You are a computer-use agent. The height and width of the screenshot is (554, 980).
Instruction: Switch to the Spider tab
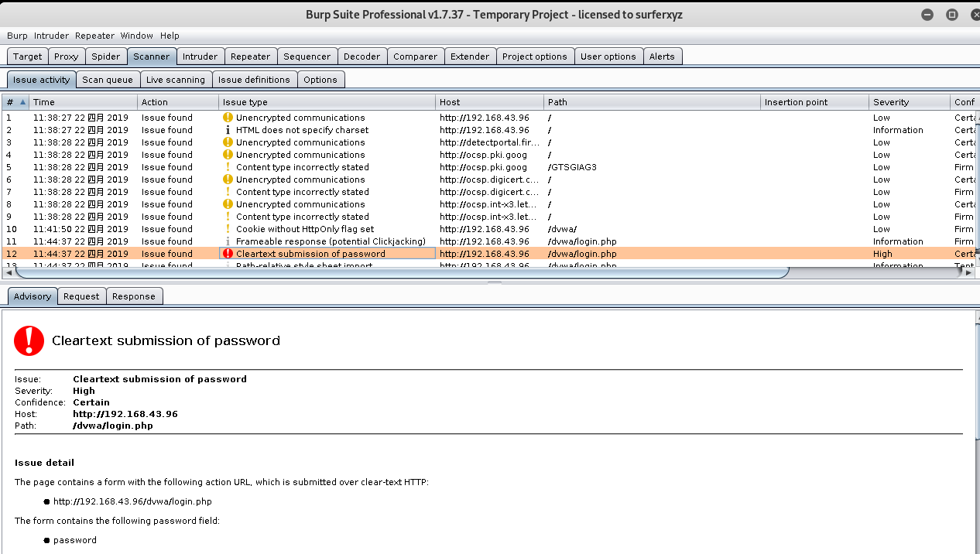[x=106, y=56]
